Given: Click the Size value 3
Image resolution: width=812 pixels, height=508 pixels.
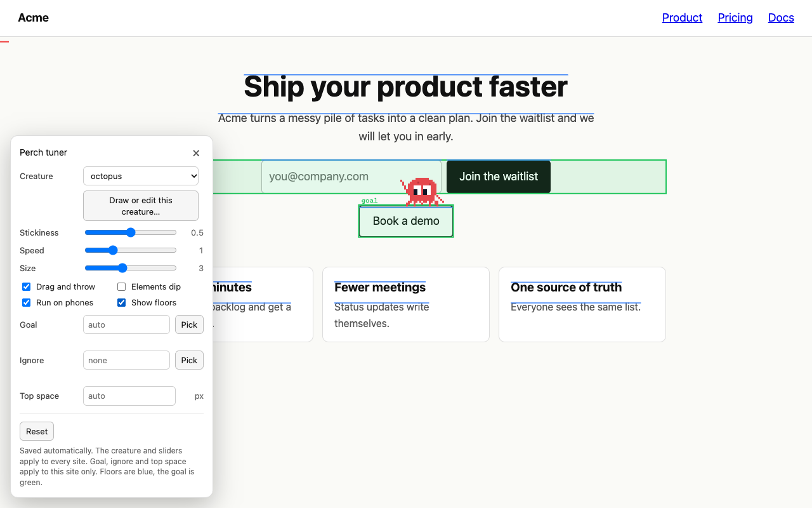Looking at the screenshot, I should coord(201,269).
